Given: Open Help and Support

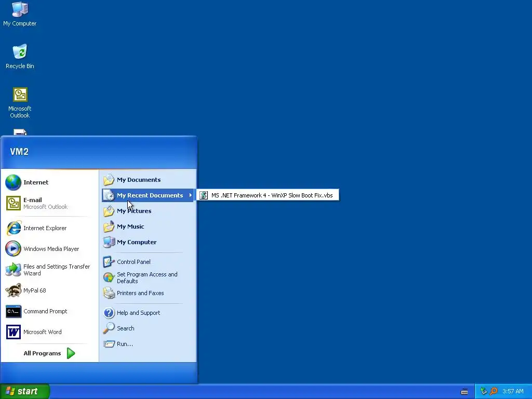Looking at the screenshot, I should tap(148, 313).
